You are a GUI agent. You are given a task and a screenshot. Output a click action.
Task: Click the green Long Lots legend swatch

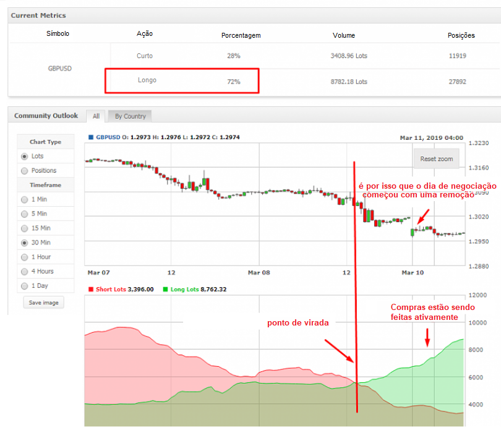point(165,289)
